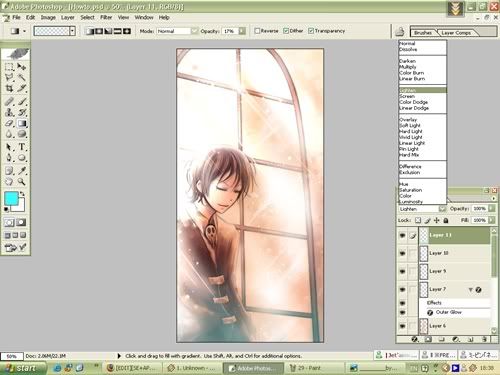Select the Eyedropper tool
500x375 pixels.
[22, 171]
